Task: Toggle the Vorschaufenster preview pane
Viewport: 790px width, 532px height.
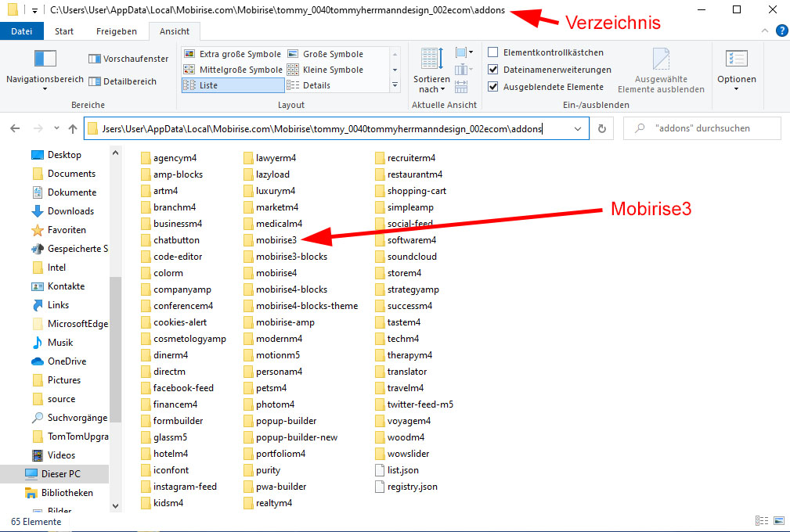Action: coord(128,59)
